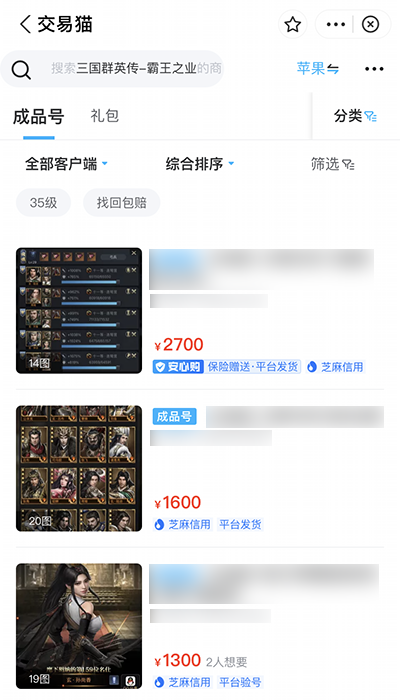
Task: Search in the 三国群英传-霸王之业 search field
Action: tap(136, 69)
